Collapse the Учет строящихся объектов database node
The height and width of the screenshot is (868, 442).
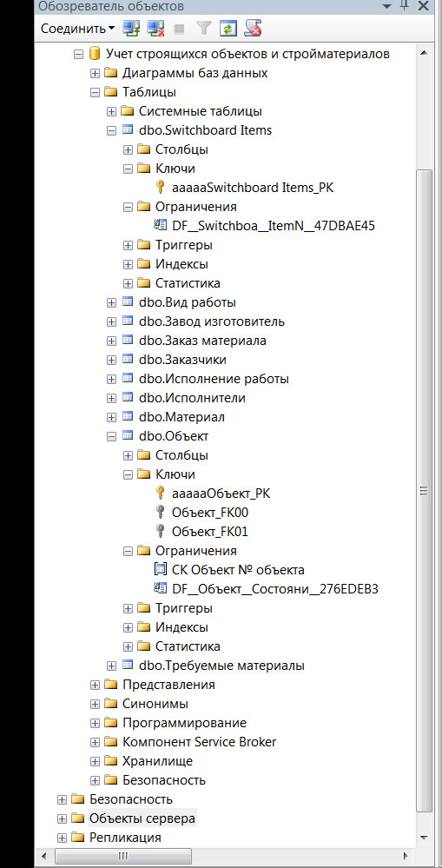click(78, 54)
